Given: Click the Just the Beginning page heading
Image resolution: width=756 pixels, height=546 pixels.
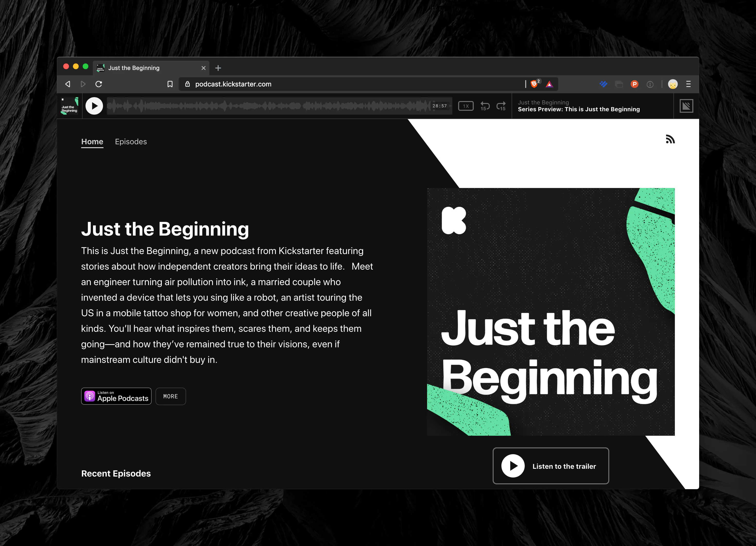Looking at the screenshot, I should [x=165, y=229].
